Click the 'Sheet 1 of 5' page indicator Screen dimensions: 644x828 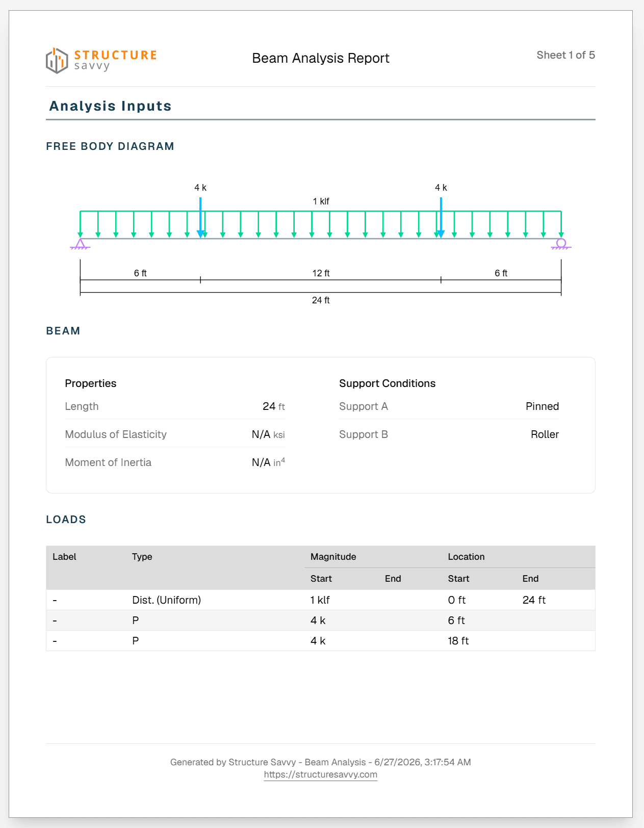coord(565,55)
